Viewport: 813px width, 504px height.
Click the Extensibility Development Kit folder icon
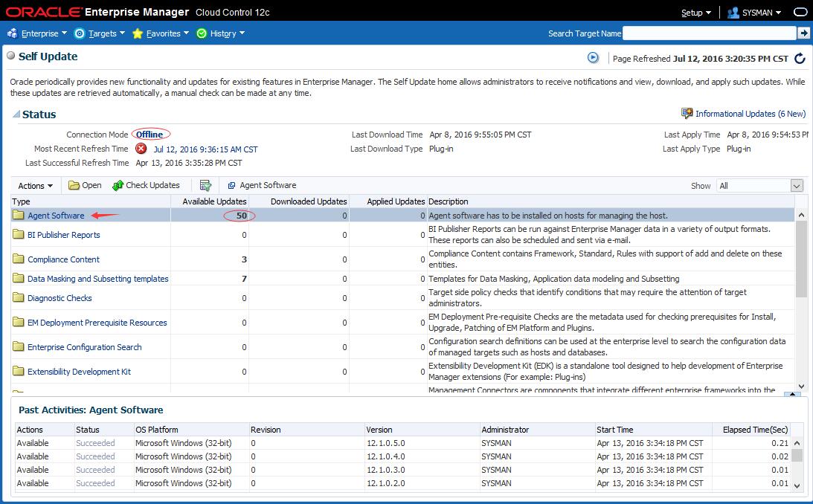(x=19, y=371)
